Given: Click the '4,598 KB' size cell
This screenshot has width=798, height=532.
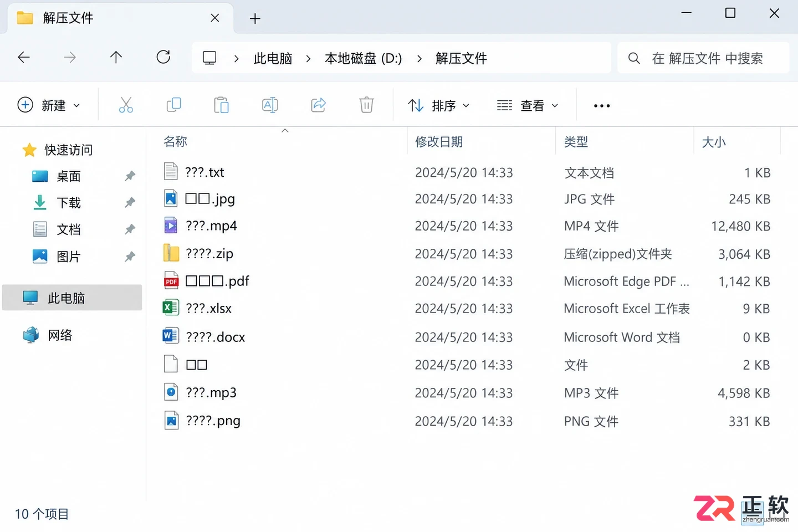Looking at the screenshot, I should pos(744,393).
